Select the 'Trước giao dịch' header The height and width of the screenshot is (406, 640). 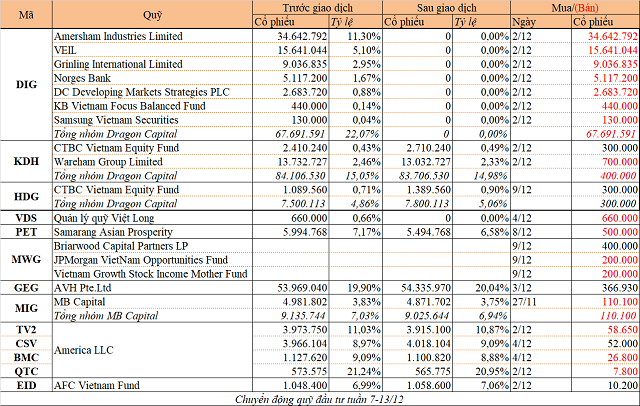317,8
